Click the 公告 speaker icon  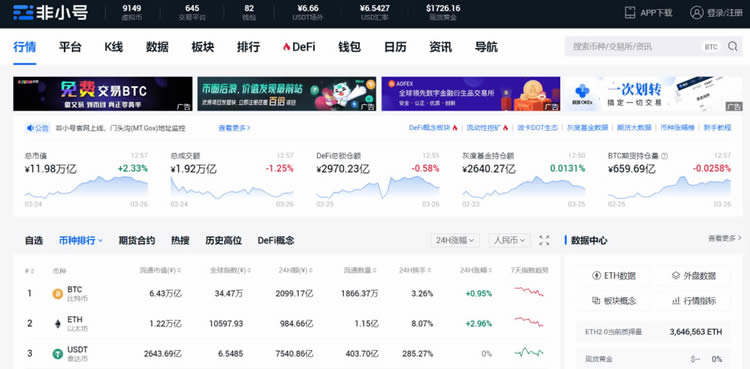point(30,128)
